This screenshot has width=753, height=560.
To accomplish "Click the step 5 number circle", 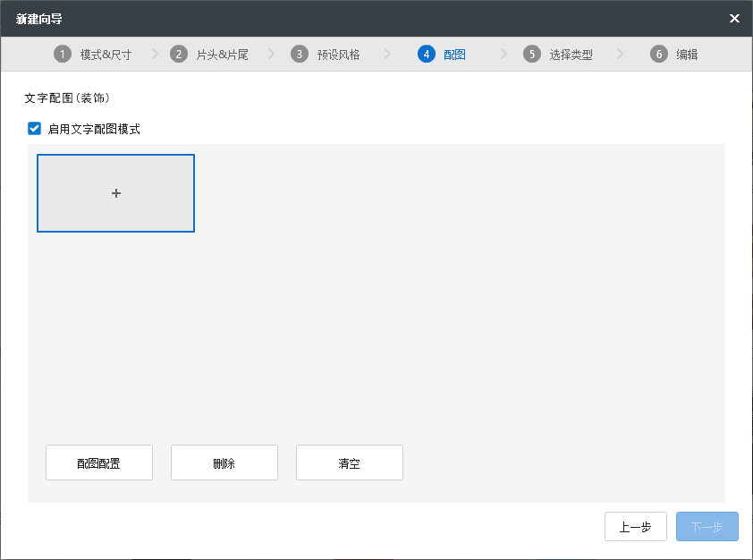I will (x=532, y=55).
